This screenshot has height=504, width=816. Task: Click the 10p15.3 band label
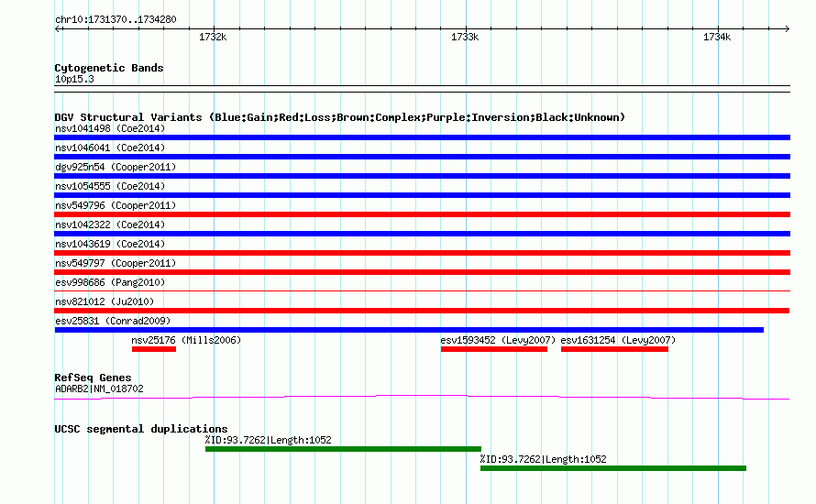point(74,79)
